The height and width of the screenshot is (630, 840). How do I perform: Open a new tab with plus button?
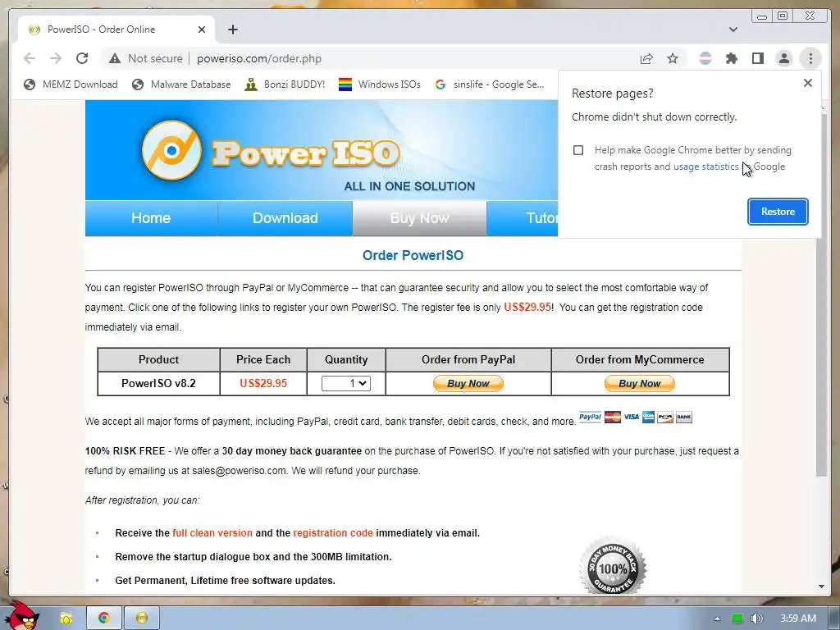point(232,30)
